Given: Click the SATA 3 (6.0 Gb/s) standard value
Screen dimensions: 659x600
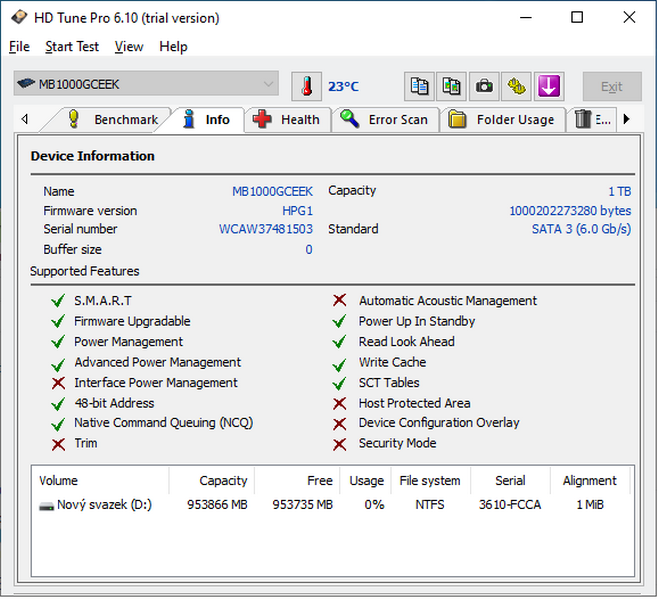Looking at the screenshot, I should [x=582, y=229].
